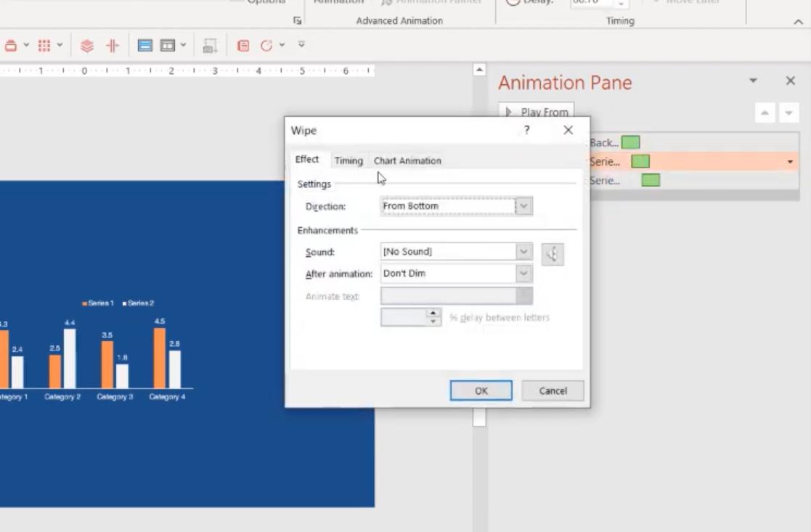Switch to the Timing tab
Image resolution: width=811 pixels, height=532 pixels.
click(x=349, y=160)
